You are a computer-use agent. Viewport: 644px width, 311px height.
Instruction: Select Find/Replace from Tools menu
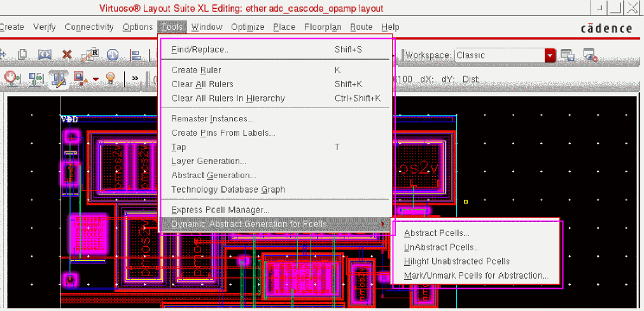(x=275, y=50)
